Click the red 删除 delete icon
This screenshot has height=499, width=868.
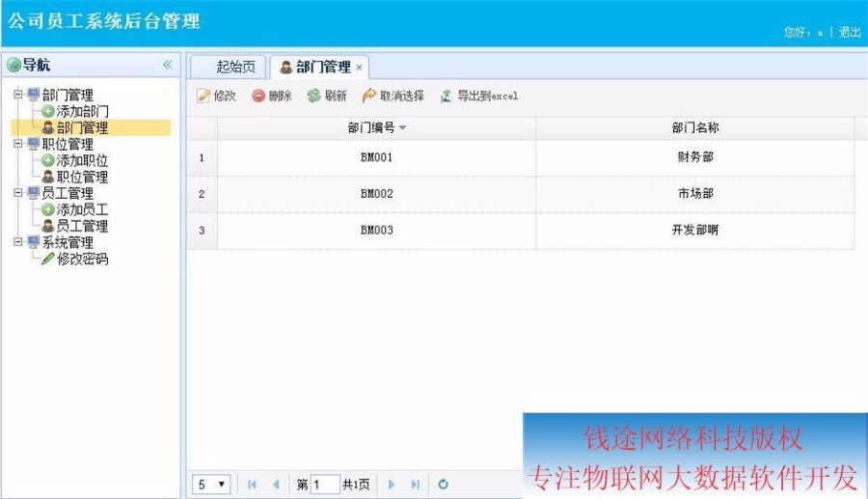[x=258, y=96]
